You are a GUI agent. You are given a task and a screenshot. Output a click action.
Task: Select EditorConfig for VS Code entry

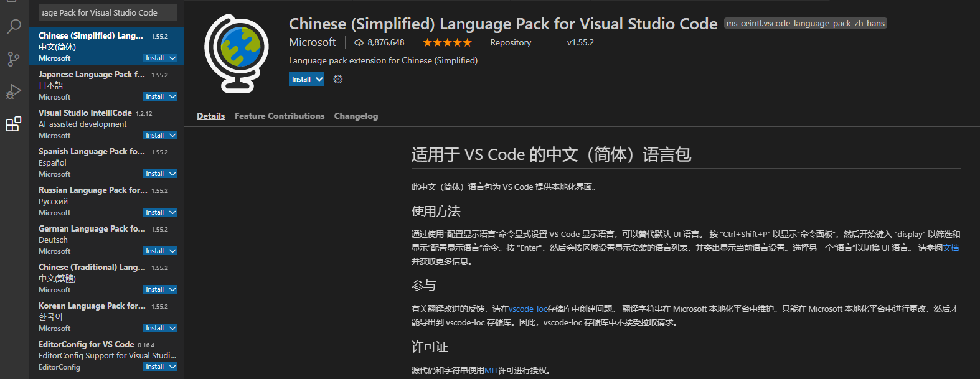pyautogui.click(x=106, y=355)
